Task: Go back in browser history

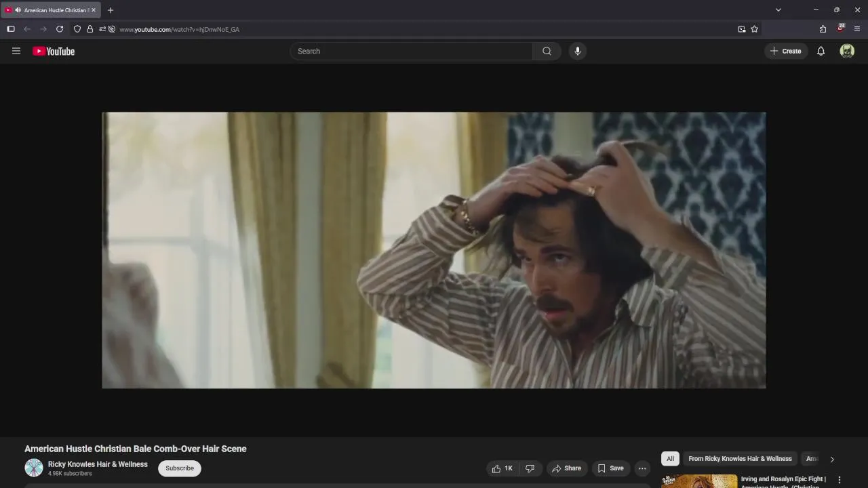Action: [27, 29]
